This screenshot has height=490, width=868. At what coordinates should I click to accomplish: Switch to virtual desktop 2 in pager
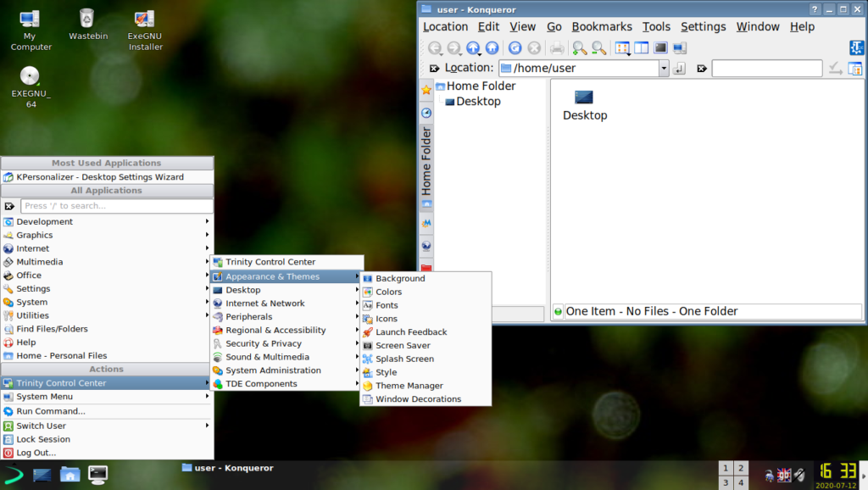tap(740, 468)
